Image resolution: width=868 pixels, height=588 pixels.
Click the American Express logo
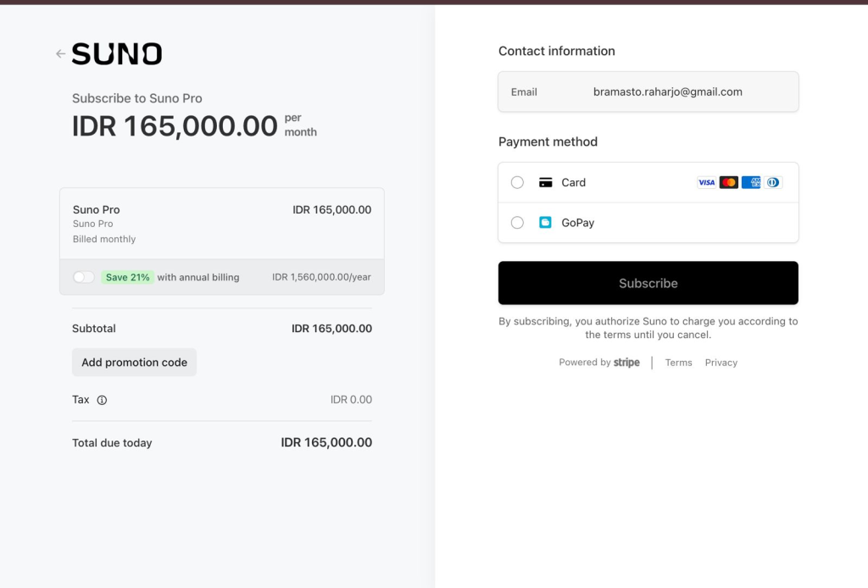tap(751, 182)
